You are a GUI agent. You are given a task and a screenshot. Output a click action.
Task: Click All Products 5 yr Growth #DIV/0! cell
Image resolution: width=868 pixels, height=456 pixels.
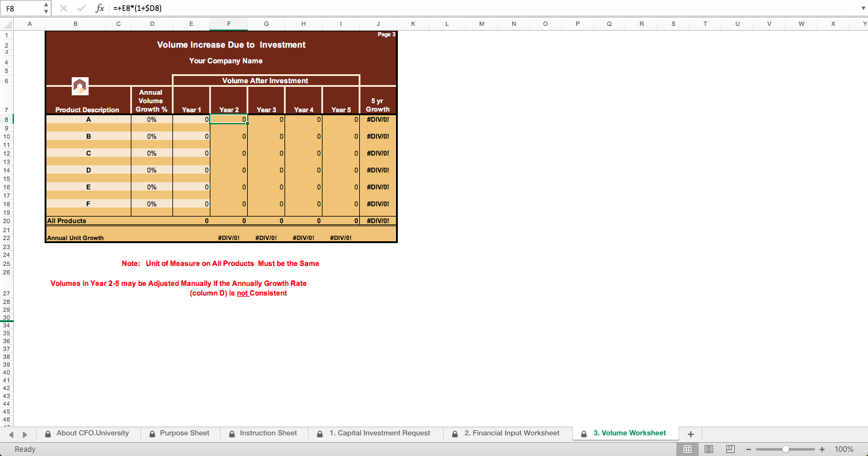coord(378,221)
